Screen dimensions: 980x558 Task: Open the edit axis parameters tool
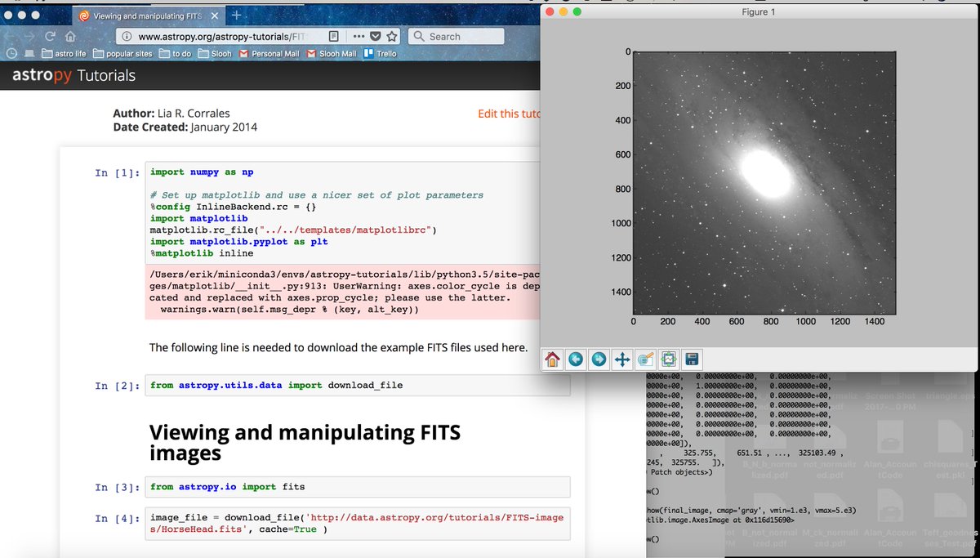pyautogui.click(x=645, y=359)
